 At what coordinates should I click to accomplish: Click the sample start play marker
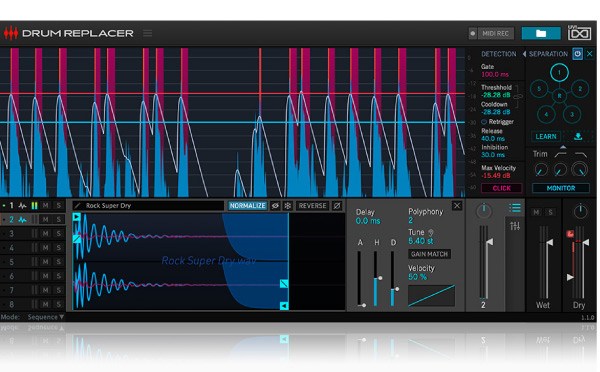point(77,217)
